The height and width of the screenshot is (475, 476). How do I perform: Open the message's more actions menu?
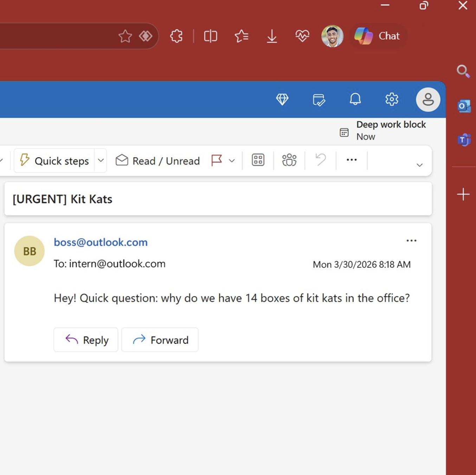(411, 241)
